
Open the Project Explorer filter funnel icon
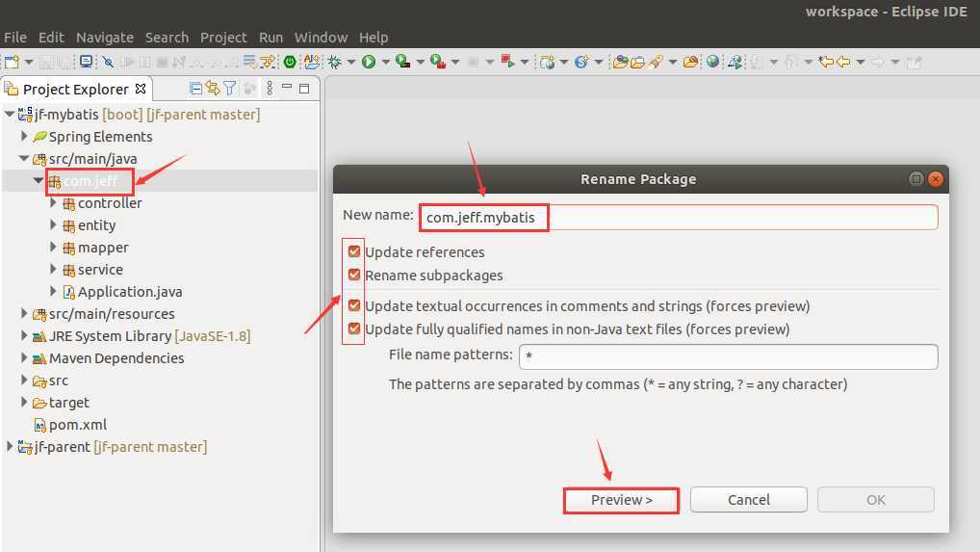point(230,89)
